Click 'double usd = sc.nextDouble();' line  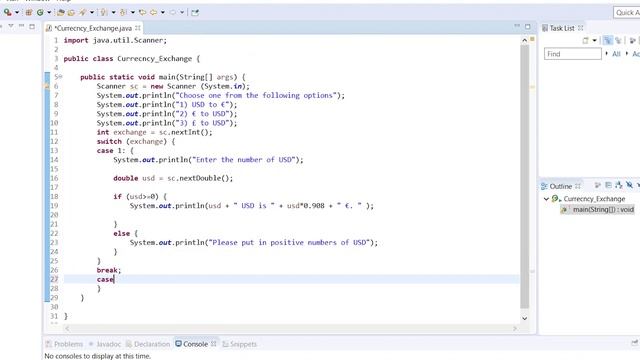pos(173,178)
